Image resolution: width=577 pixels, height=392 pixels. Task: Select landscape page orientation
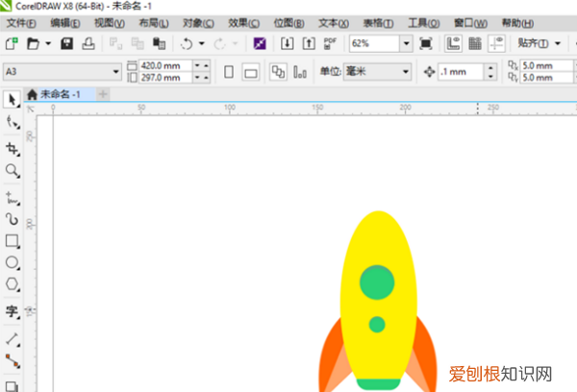(251, 72)
